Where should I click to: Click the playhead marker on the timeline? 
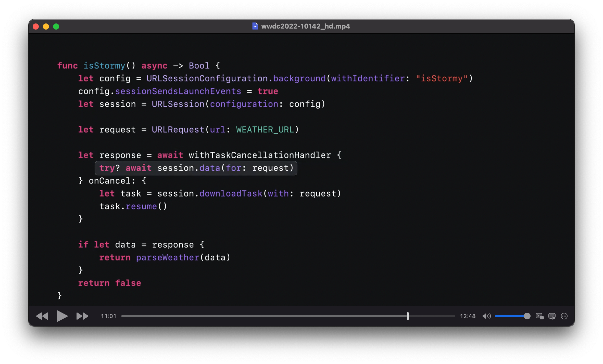tap(408, 316)
